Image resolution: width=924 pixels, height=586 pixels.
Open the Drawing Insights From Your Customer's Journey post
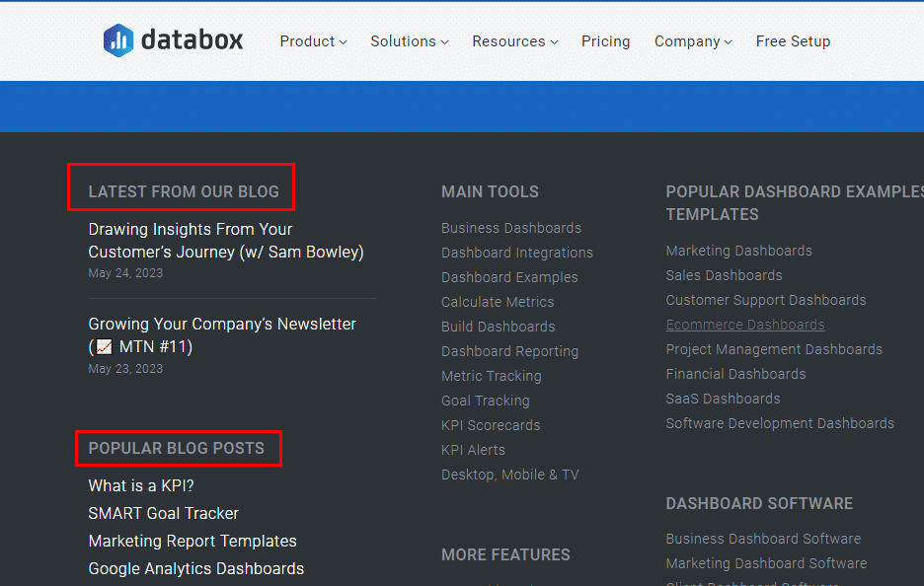coord(226,241)
